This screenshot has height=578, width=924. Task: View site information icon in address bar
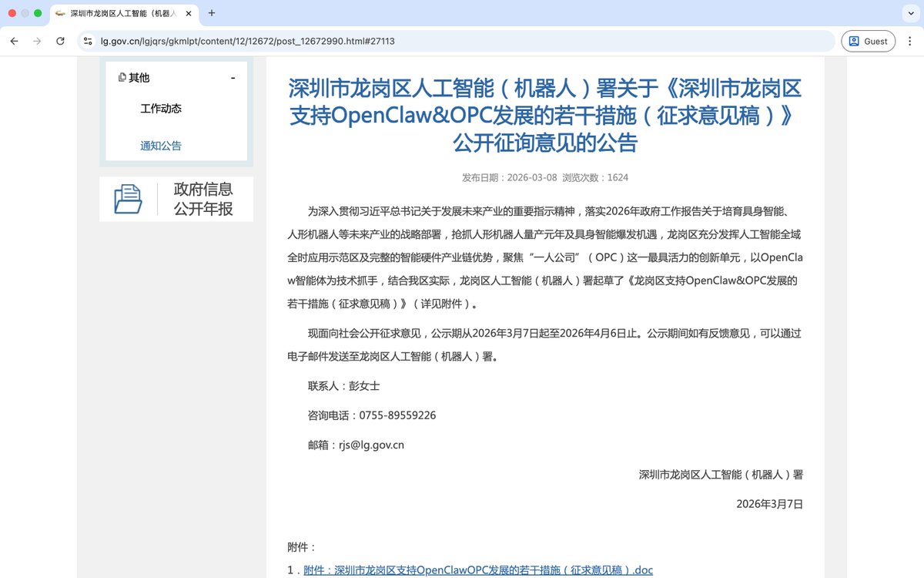pos(88,41)
